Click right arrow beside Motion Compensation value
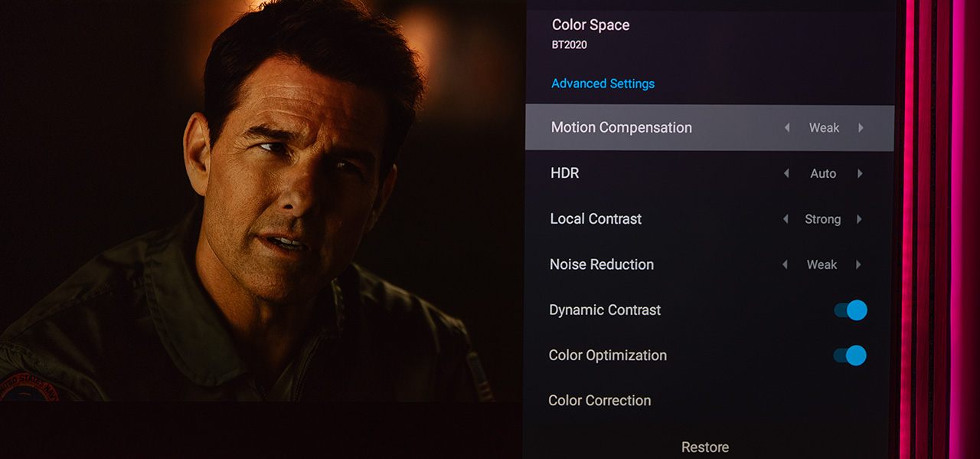This screenshot has height=459, width=980. point(861,128)
